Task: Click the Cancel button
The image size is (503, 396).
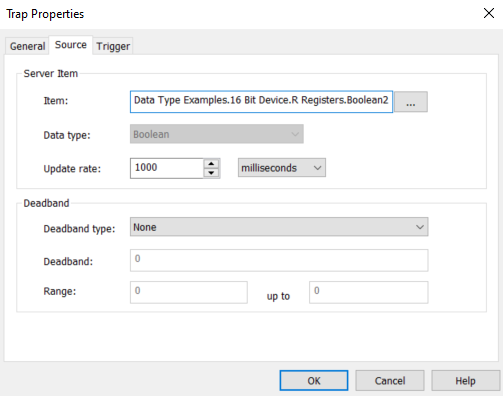Action: click(390, 380)
